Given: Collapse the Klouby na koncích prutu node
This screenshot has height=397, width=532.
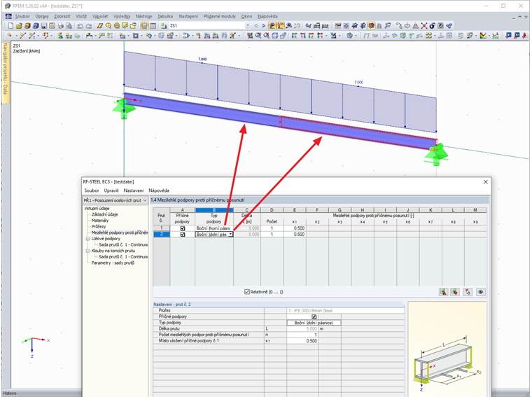Looking at the screenshot, I should tap(87, 251).
